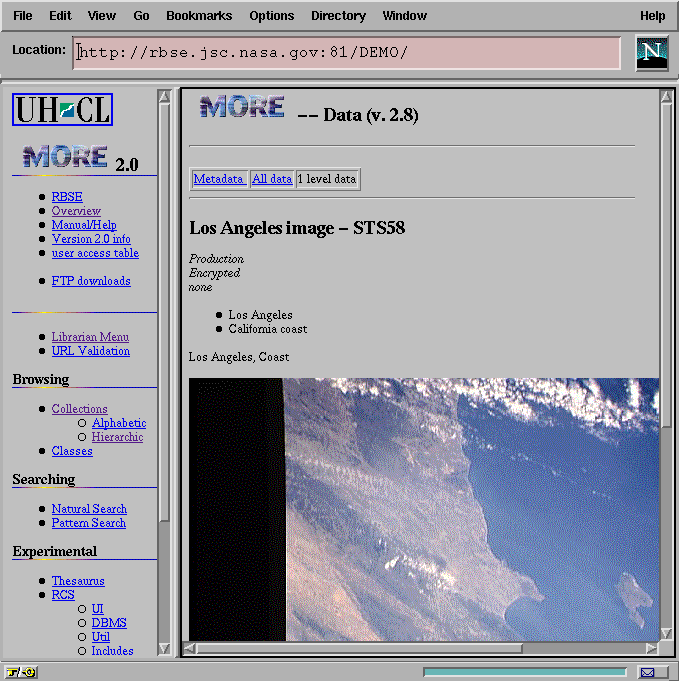Click inside the Location URL field

click(346, 53)
